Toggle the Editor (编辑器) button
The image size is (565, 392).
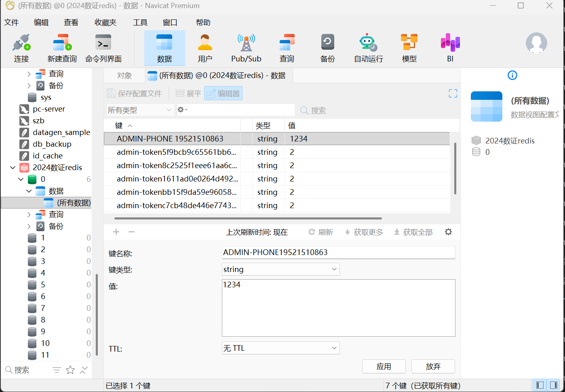coord(223,93)
